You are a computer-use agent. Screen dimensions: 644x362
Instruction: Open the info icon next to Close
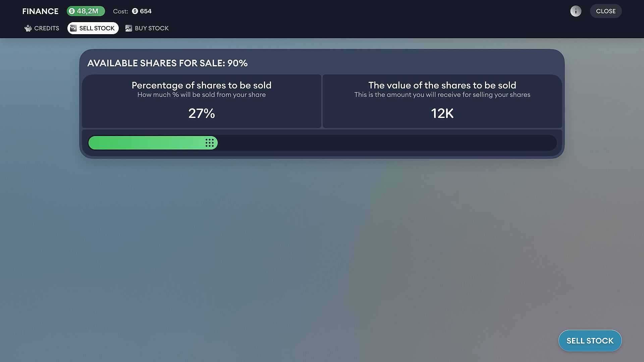tap(576, 11)
